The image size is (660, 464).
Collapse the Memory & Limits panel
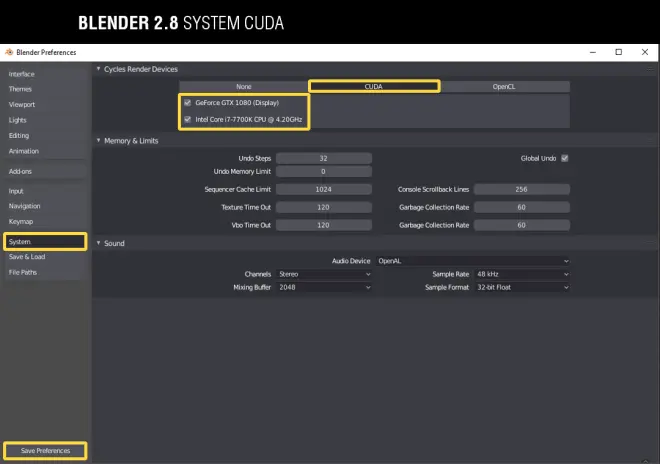[x=98, y=140]
